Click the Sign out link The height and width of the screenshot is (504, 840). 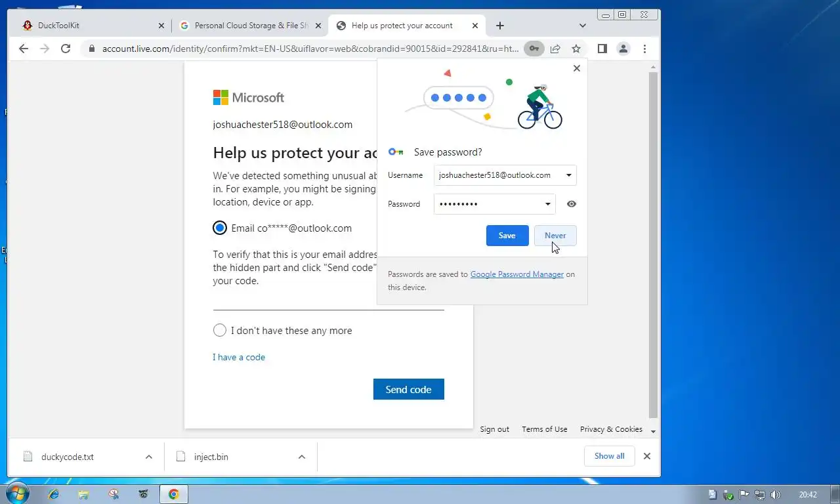click(x=494, y=429)
